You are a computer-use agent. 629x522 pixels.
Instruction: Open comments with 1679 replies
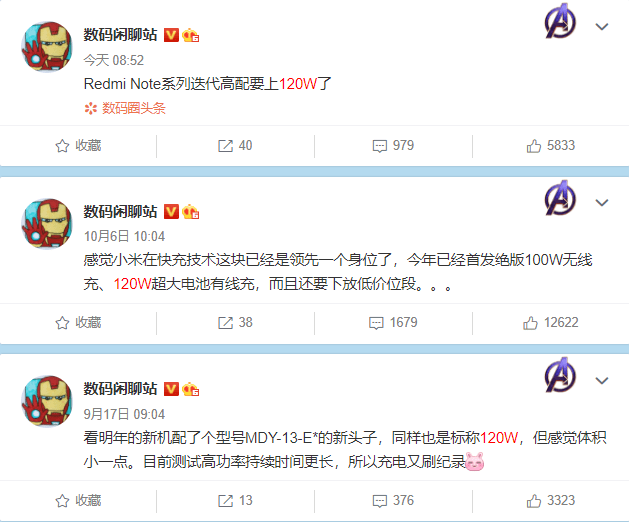(393, 323)
